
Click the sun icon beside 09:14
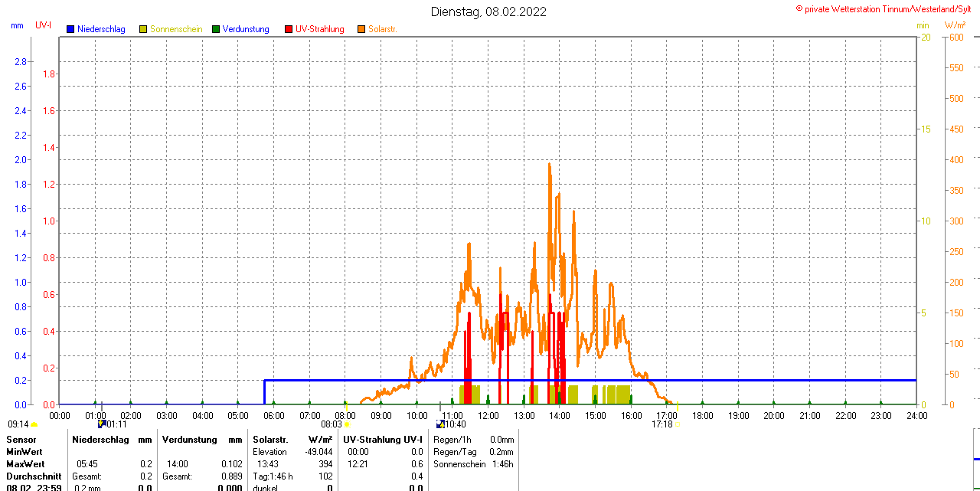point(34,424)
